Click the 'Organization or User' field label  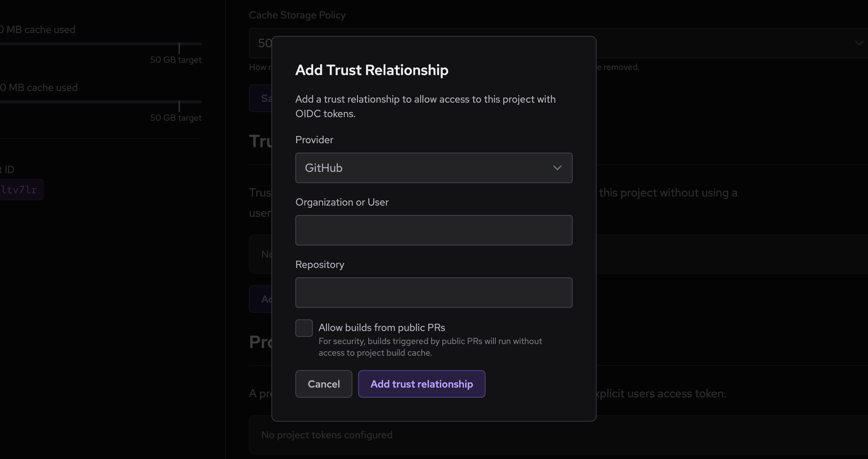[x=342, y=202]
